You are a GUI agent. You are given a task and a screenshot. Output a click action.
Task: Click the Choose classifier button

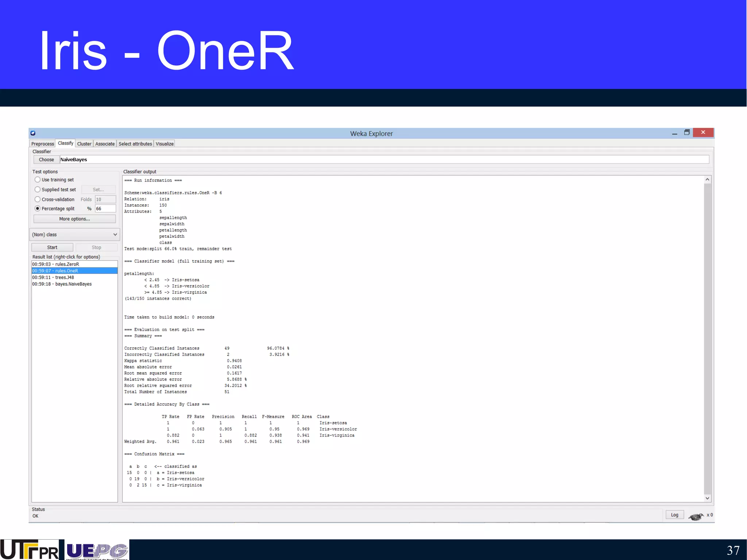tap(46, 159)
